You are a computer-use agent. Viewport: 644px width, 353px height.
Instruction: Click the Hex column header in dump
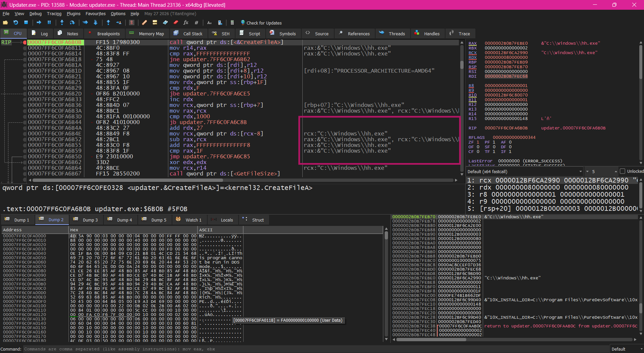(x=133, y=230)
